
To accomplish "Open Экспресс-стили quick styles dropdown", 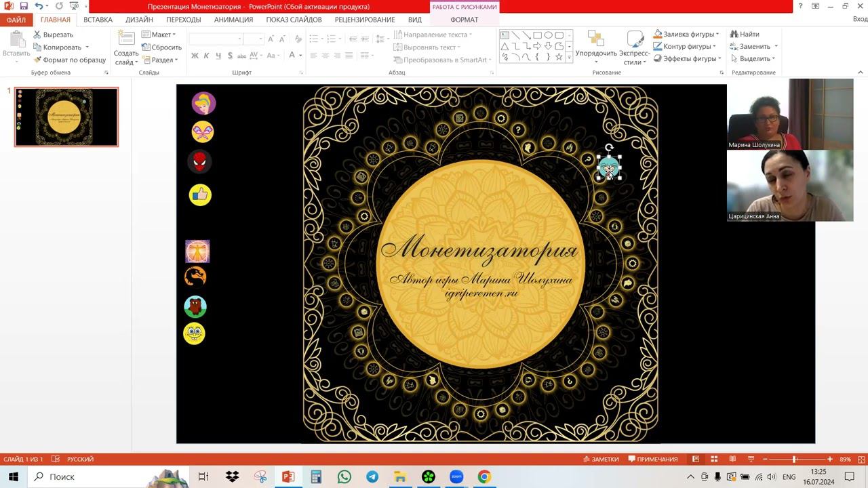I will [x=635, y=47].
